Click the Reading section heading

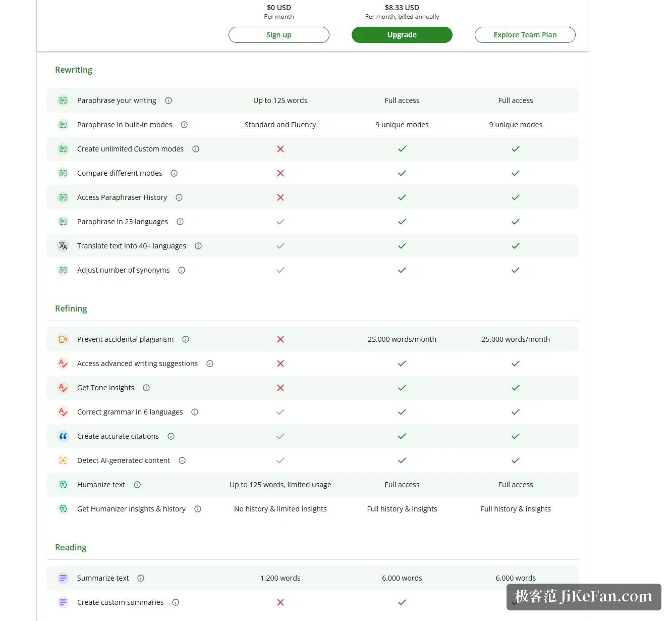point(71,547)
